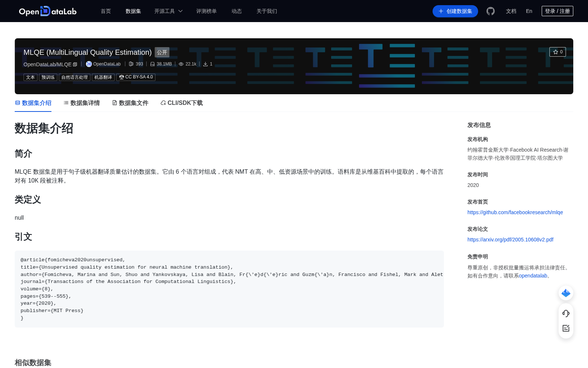
Task: Click the 38.1MB size icon
Action: pyautogui.click(x=153, y=64)
